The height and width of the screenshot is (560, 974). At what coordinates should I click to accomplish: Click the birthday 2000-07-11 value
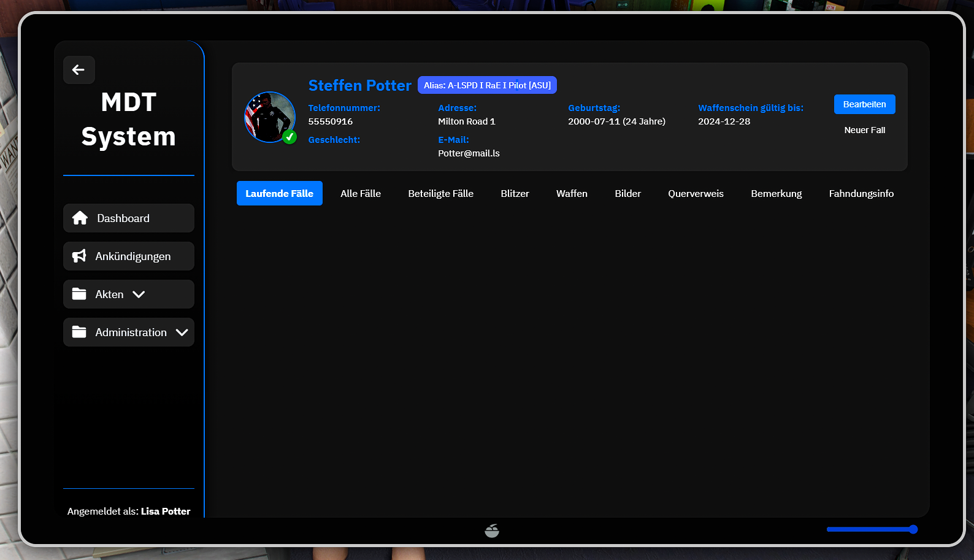point(616,121)
